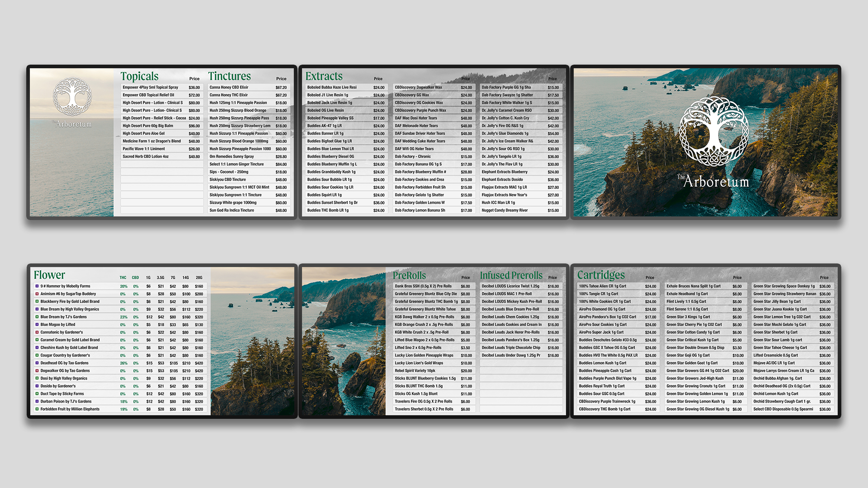
Task: Click the icon beside Dosido by Gardener's
Action: pyautogui.click(x=37, y=386)
